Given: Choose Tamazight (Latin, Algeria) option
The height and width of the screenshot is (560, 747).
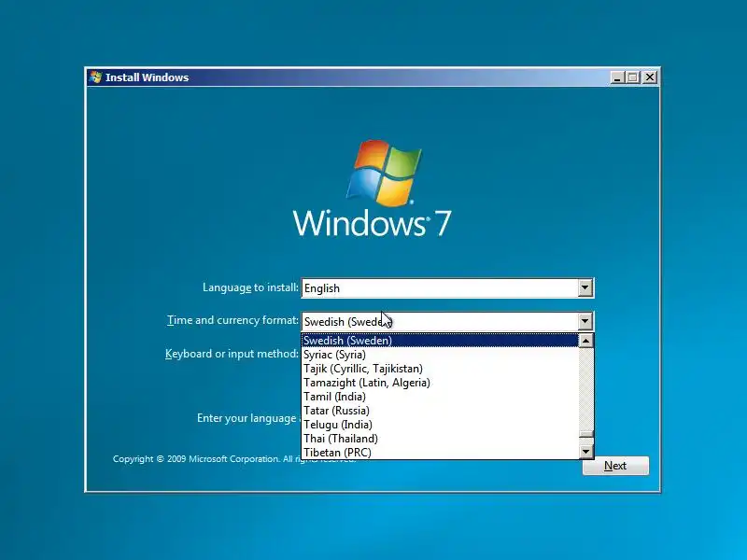Looking at the screenshot, I should (x=440, y=383).
